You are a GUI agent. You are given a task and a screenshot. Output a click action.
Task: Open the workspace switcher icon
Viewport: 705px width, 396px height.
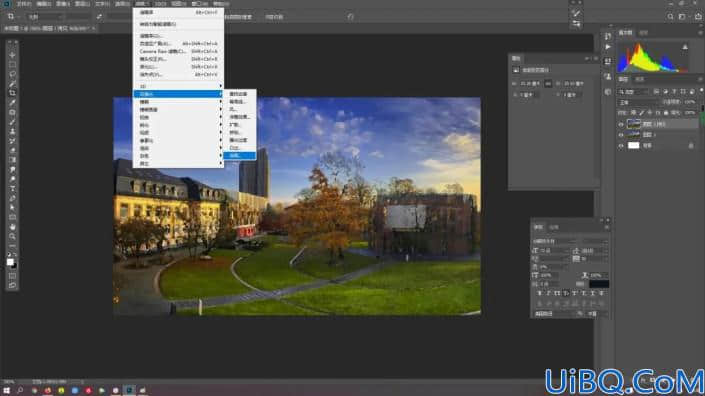pos(682,17)
